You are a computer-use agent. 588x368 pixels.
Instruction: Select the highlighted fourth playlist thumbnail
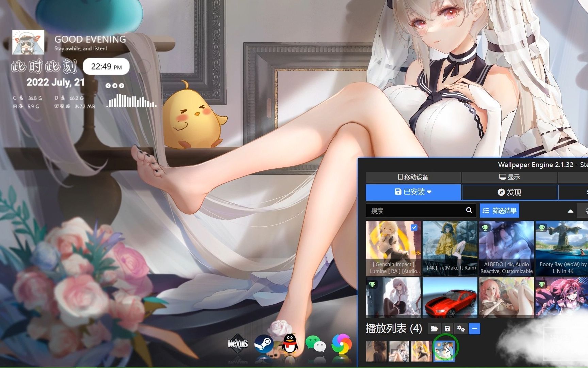coord(444,351)
